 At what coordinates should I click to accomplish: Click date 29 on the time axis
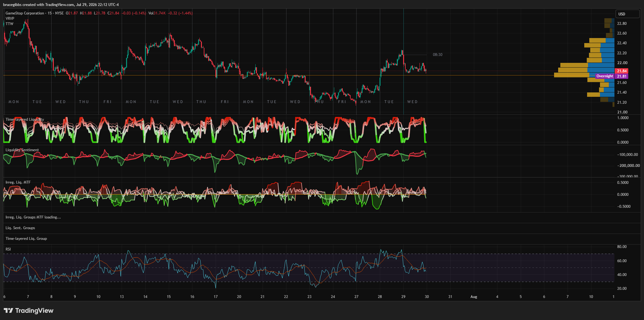coord(403,297)
